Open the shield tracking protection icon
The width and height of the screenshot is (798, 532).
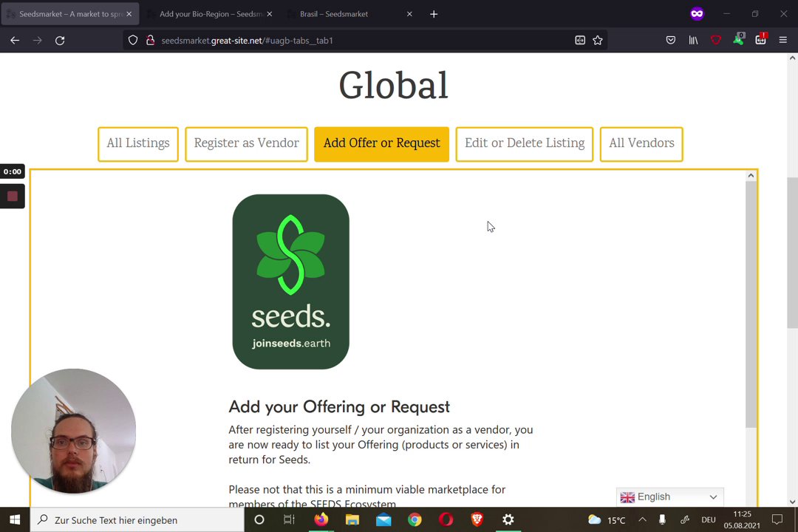[x=133, y=40]
